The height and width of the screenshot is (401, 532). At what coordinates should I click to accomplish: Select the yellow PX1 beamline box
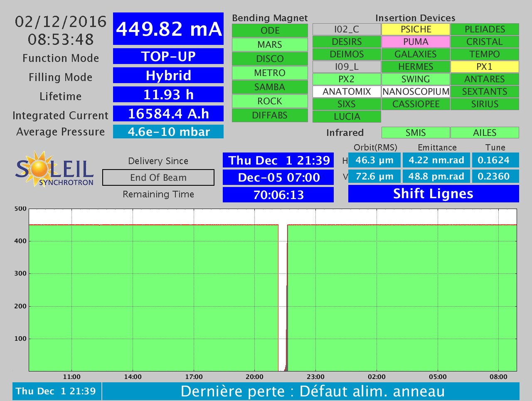485,66
